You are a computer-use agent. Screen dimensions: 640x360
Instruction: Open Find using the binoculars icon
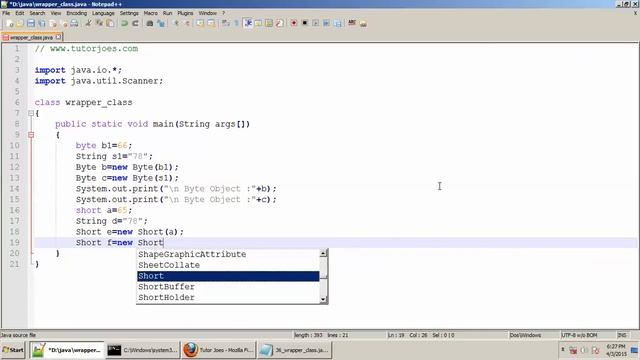(x=150, y=23)
